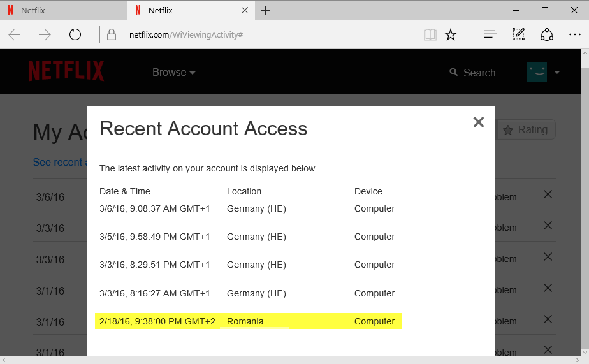This screenshot has height=364, width=589.
Task: Open a new tab with plus button
Action: (265, 10)
